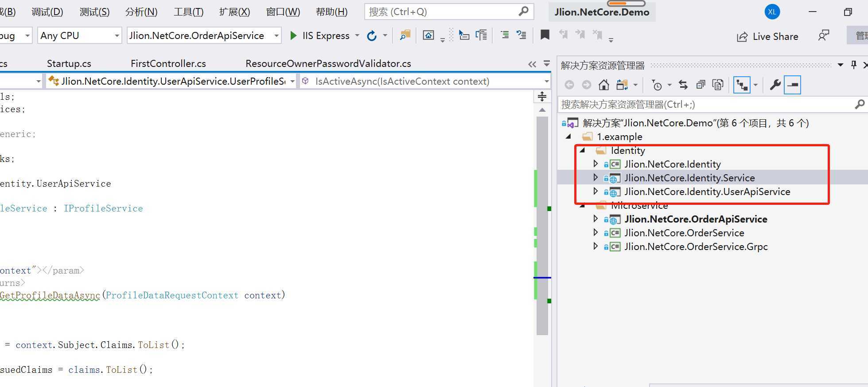
Task: Sync with active document arrows icon
Action: coord(683,85)
